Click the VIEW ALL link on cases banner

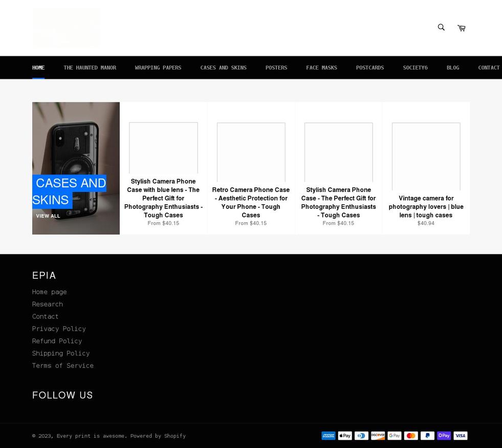click(48, 216)
